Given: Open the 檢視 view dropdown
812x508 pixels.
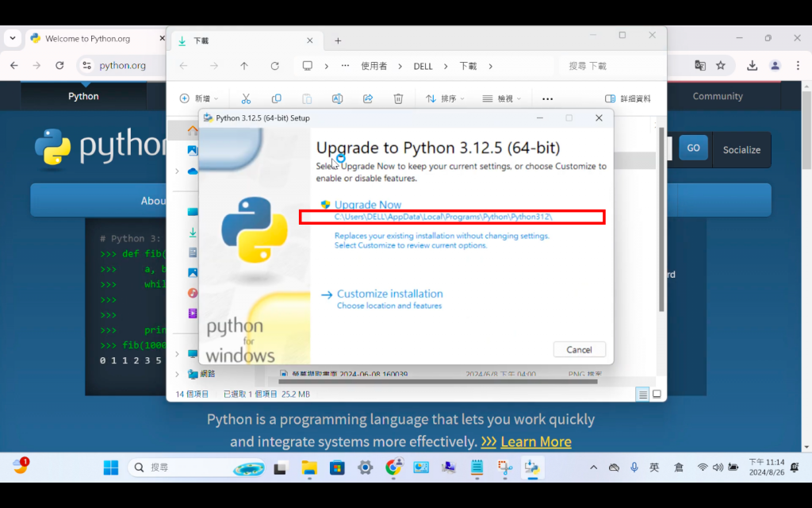Looking at the screenshot, I should [501, 98].
